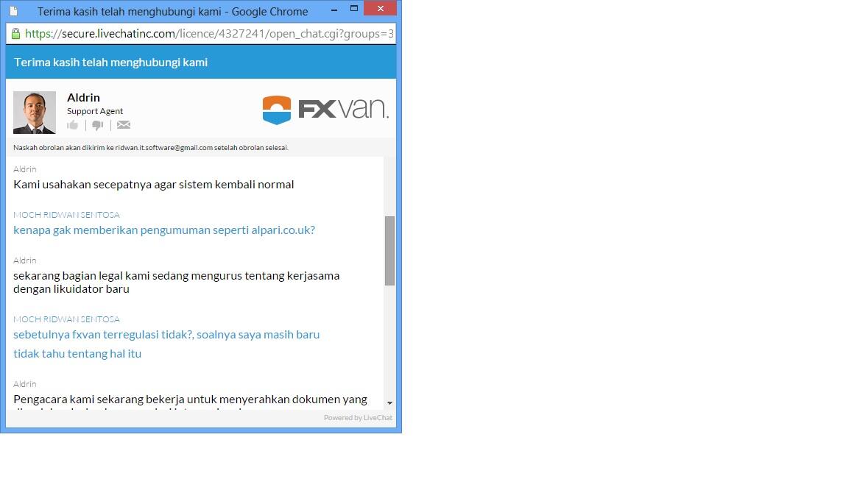
Task: Click the sender label 'MOCH RIDWAN SENTOSA' above the alpari question
Action: (67, 215)
